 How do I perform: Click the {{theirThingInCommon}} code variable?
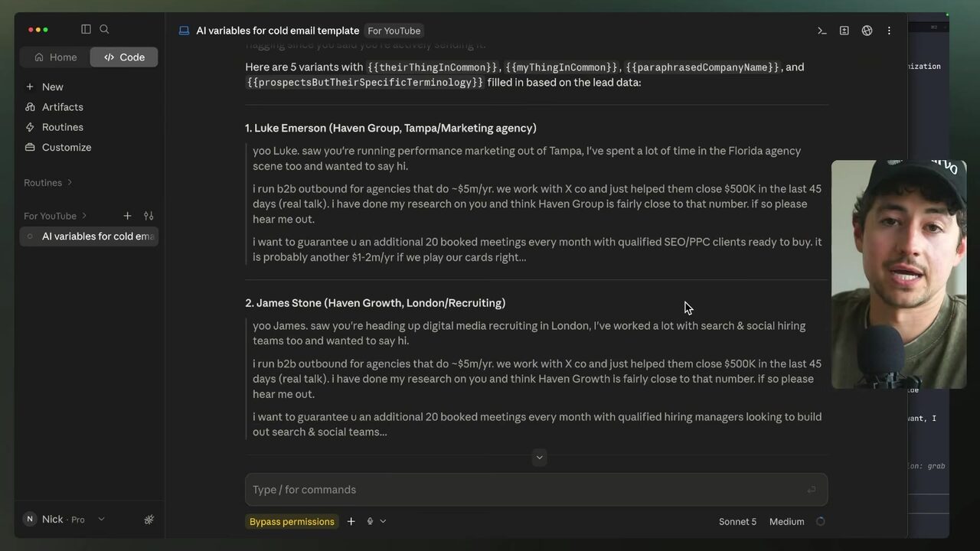pos(433,67)
